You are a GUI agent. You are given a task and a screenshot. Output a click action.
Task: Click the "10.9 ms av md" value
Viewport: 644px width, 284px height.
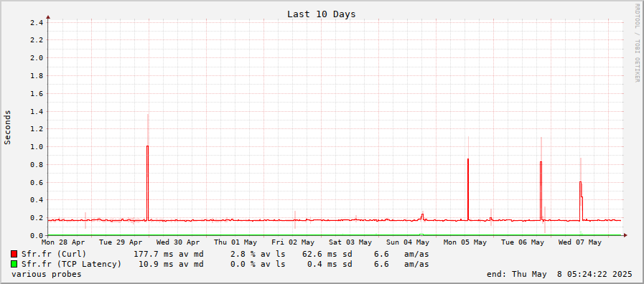click(x=171, y=264)
